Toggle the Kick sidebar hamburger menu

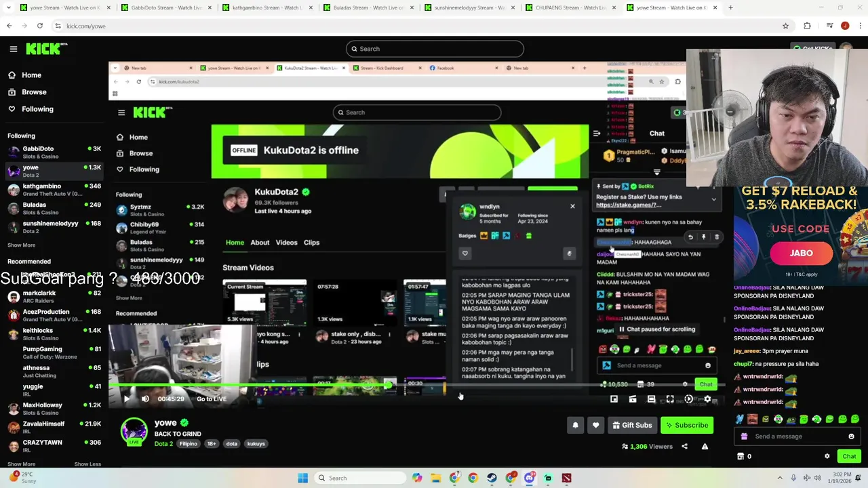point(13,49)
